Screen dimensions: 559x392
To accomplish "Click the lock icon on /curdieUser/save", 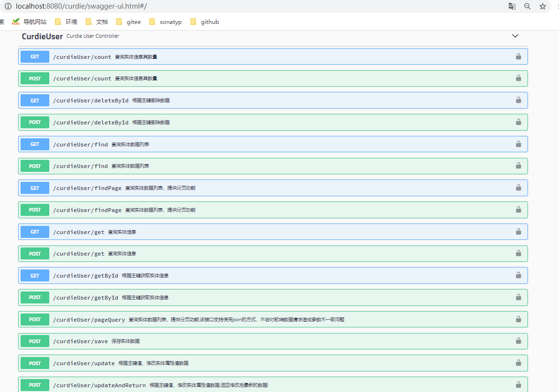I will [518, 341].
